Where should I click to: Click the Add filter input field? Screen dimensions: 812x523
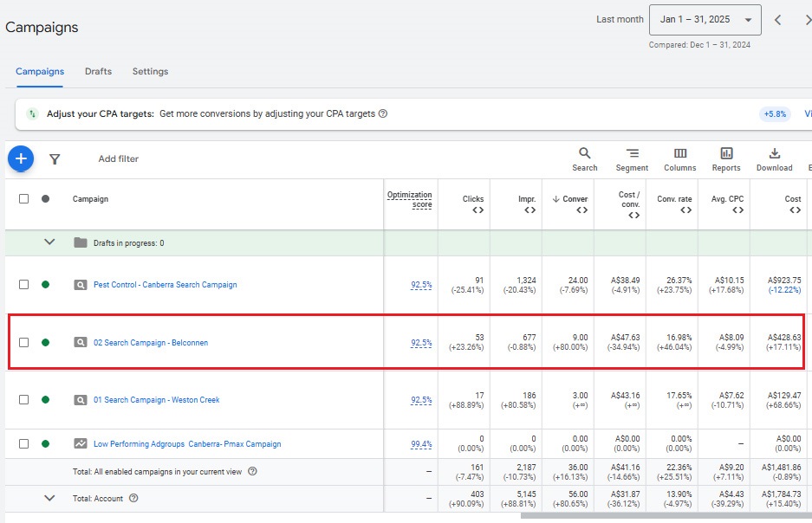pos(119,159)
